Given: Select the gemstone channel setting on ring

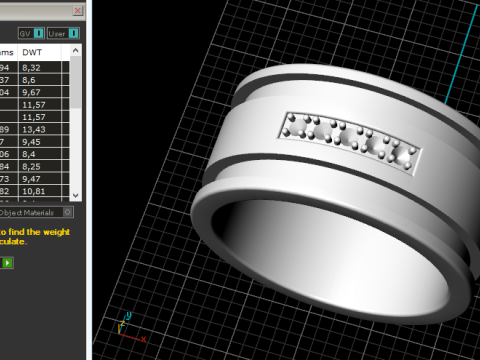Looking at the screenshot, I should pyautogui.click(x=349, y=143).
